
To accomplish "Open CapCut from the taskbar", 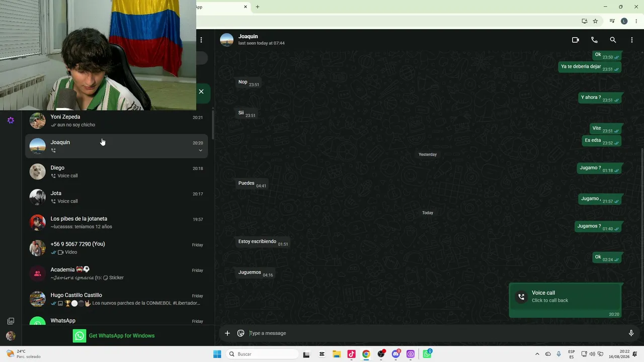I will point(322,354).
